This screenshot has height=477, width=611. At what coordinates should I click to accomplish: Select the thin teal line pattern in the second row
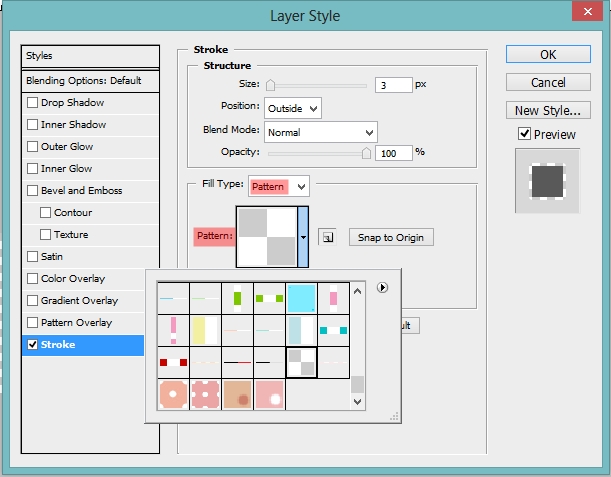(269, 330)
